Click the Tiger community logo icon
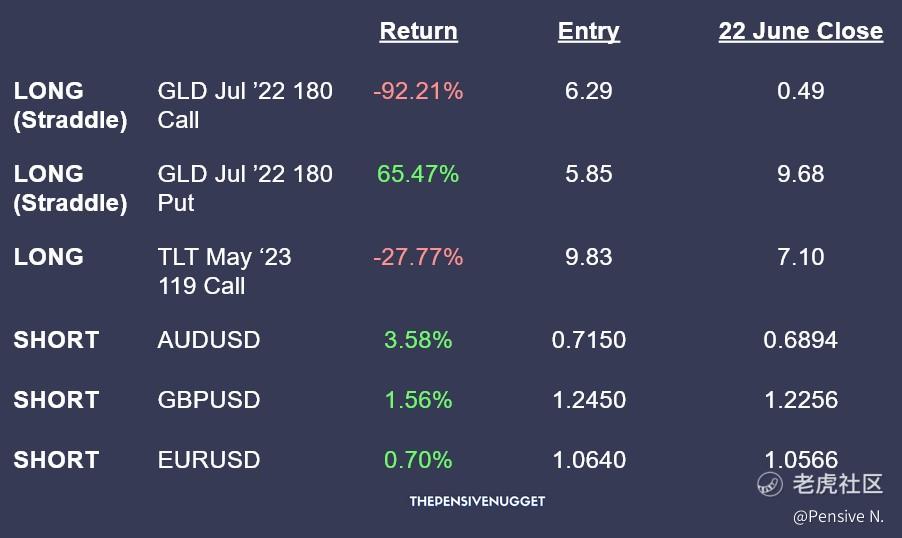 769,484
